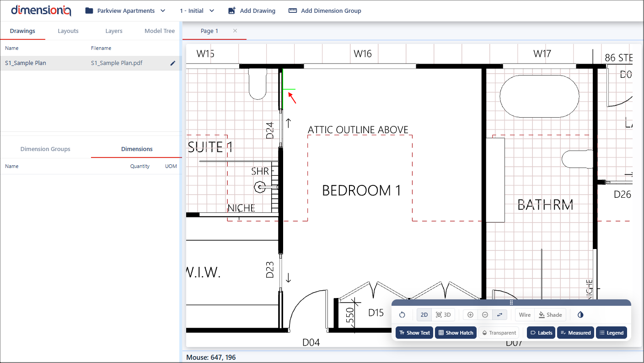Click the Add Drawing button
The height and width of the screenshot is (363, 644).
point(252,11)
